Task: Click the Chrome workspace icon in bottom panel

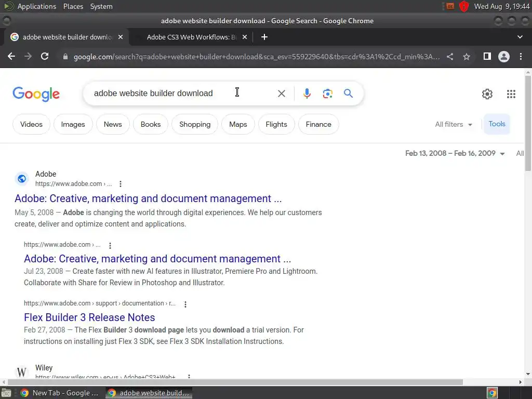Action: coord(492,393)
